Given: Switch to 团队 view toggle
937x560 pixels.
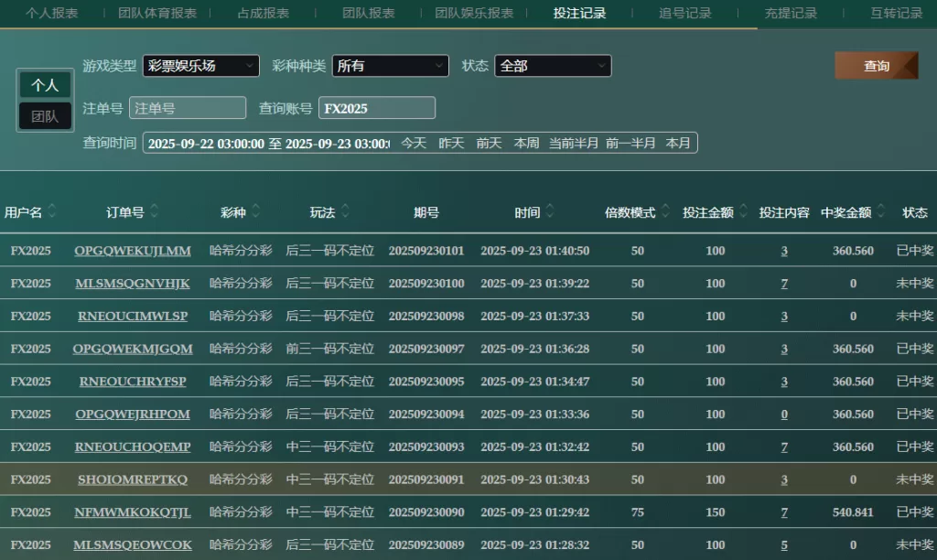Looking at the screenshot, I should (45, 116).
